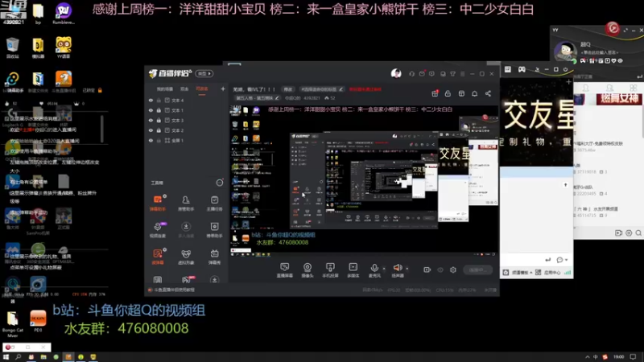Toggle lock on 文本 3 layer
The height and width of the screenshot is (362, 644).
[159, 120]
